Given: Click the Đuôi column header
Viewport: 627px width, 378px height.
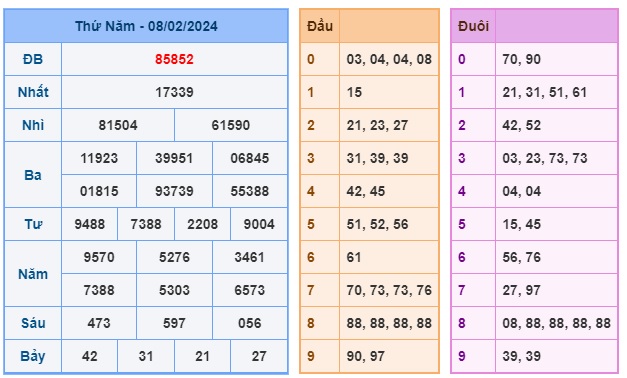Looking at the screenshot, I should click(x=473, y=26).
